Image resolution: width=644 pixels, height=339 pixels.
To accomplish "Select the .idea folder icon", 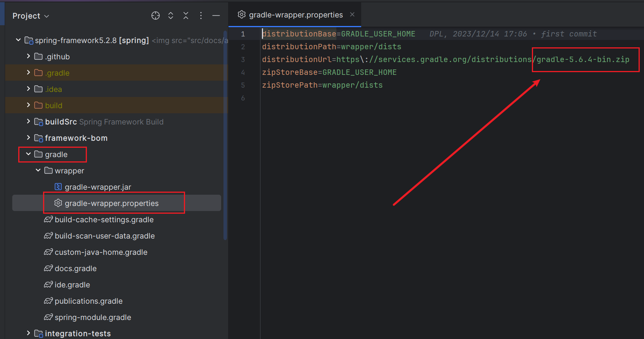I will click(x=38, y=89).
